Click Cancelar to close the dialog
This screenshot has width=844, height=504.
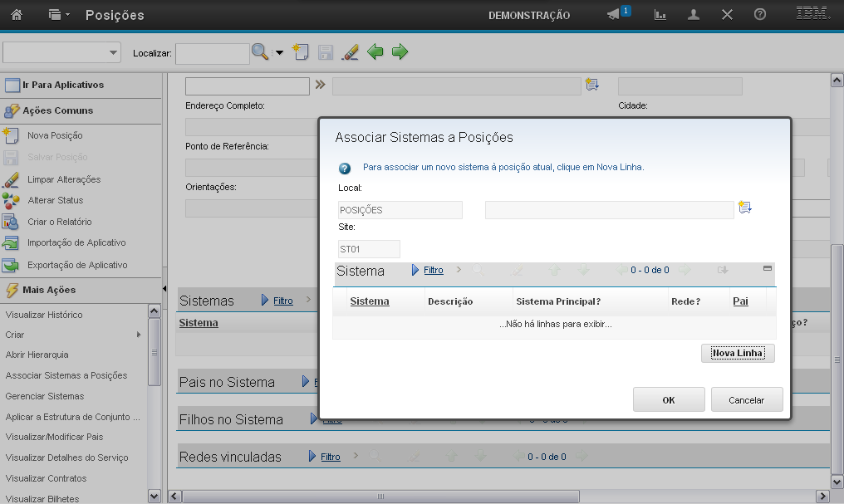pyautogui.click(x=746, y=399)
